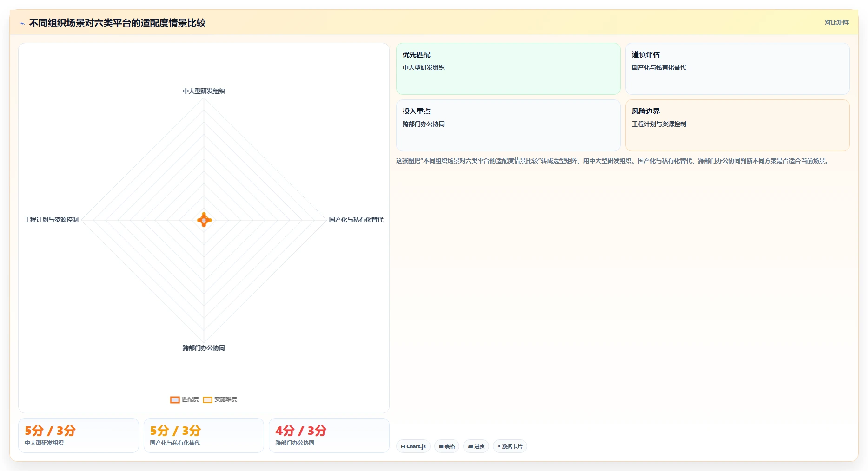Toggle the 实施难度 legend swatch

click(207, 399)
